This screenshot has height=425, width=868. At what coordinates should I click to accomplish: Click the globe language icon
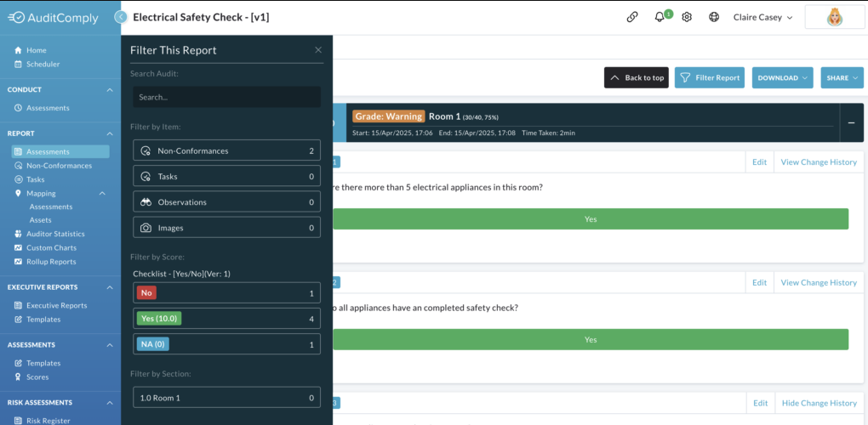tap(714, 17)
